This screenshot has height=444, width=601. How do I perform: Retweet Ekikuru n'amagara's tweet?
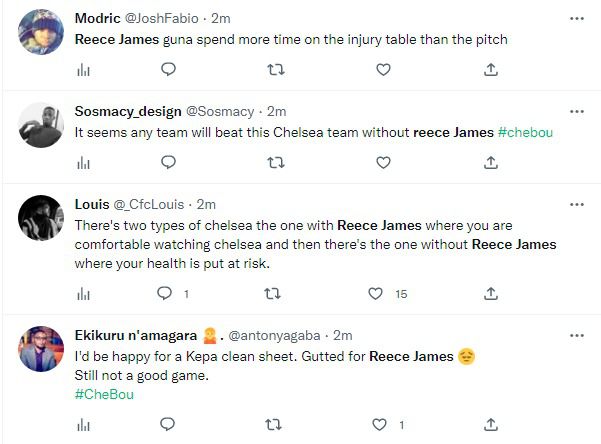(x=272, y=425)
